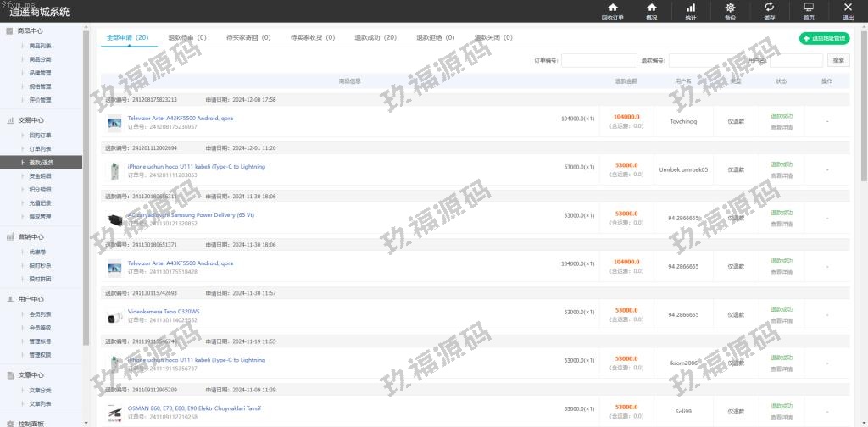Click the Videokamera Tapo C320WS product thumbnail
The width and height of the screenshot is (868, 427).
click(x=114, y=317)
